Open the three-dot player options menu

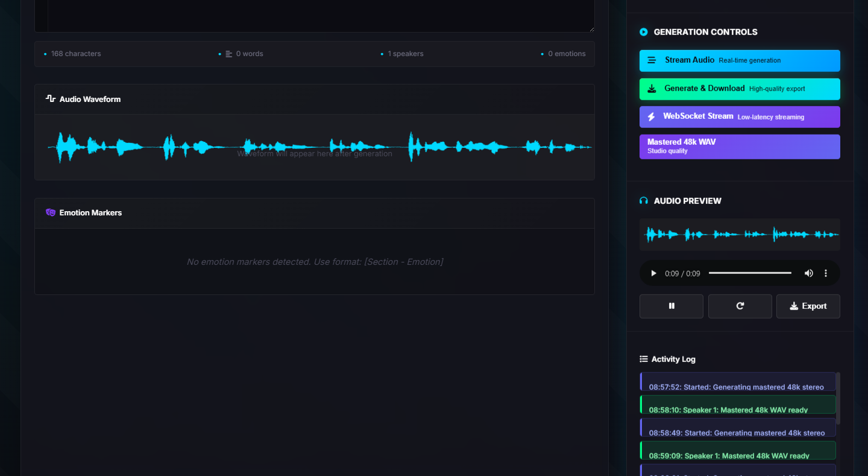tap(826, 273)
